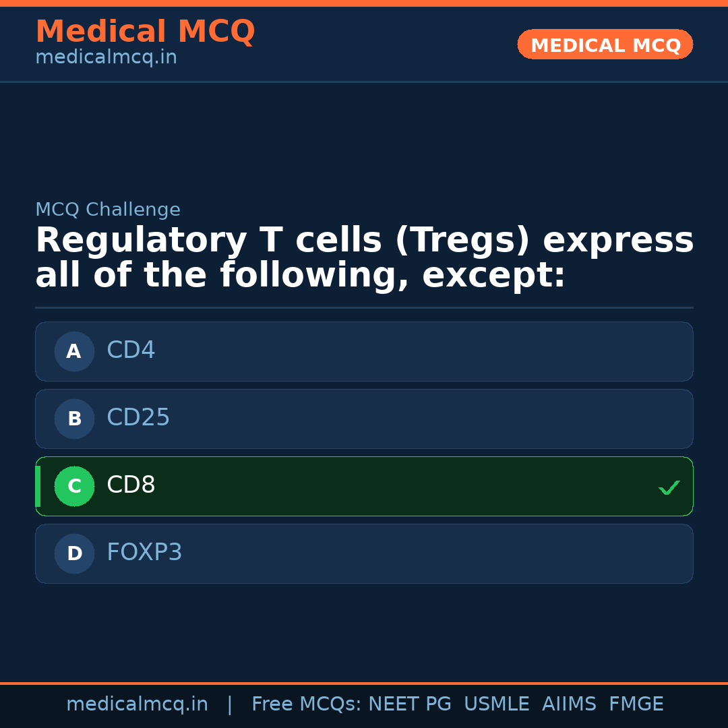Click the Regulatory T cells question text

click(x=364, y=258)
